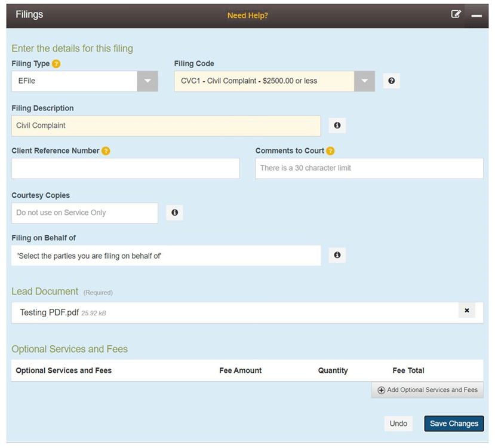The image size is (495, 448).
Task: Open the Filing on Behalf of selector
Action: click(x=167, y=255)
